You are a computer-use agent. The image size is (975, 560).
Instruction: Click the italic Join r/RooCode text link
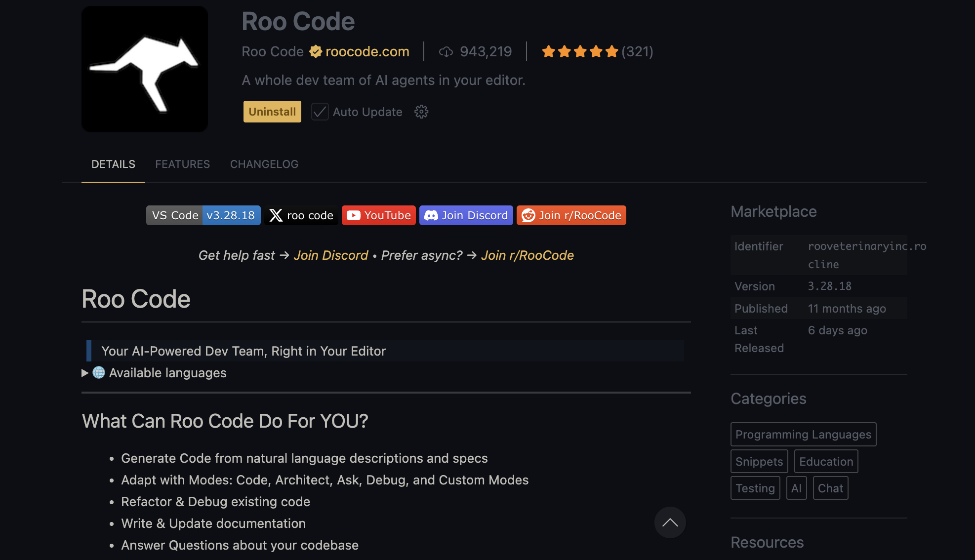pyautogui.click(x=527, y=255)
